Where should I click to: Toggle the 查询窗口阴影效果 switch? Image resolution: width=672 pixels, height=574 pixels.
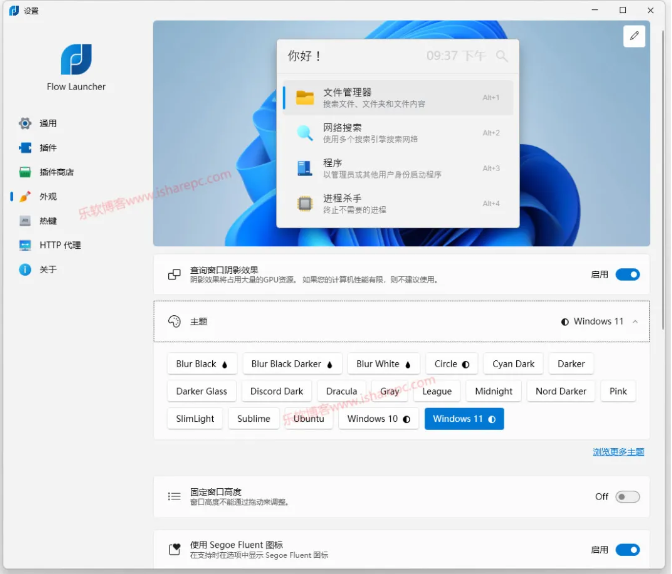pos(627,275)
